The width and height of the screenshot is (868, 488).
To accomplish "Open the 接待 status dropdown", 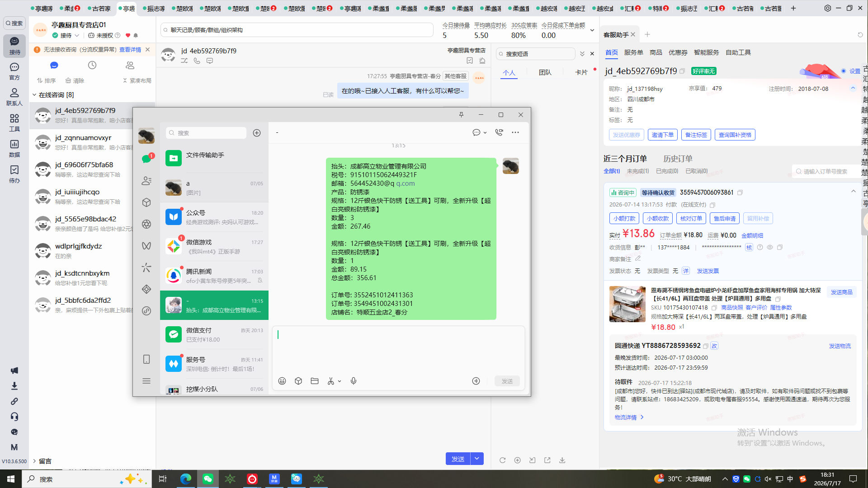I will pos(66,35).
